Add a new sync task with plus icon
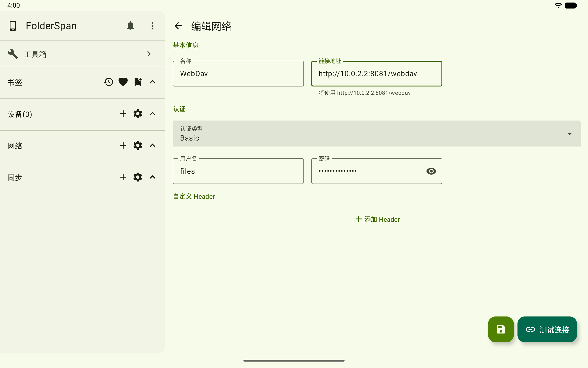The image size is (588, 368). (x=123, y=177)
